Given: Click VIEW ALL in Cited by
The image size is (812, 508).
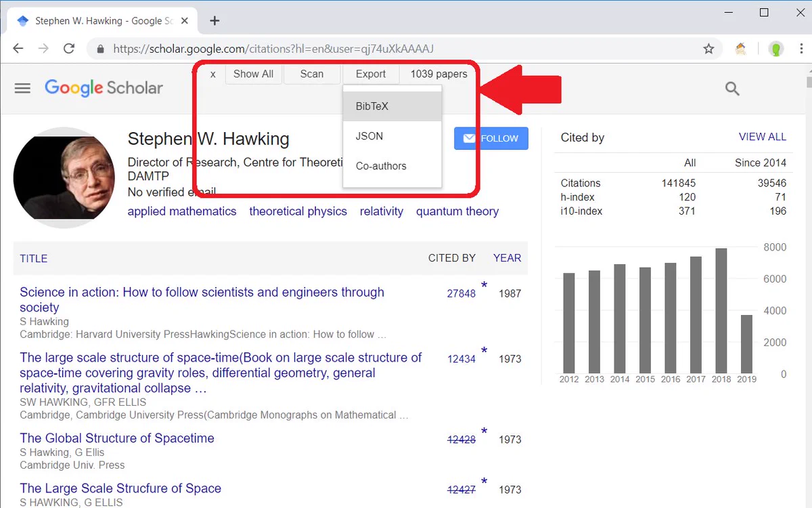Looking at the screenshot, I should point(763,137).
